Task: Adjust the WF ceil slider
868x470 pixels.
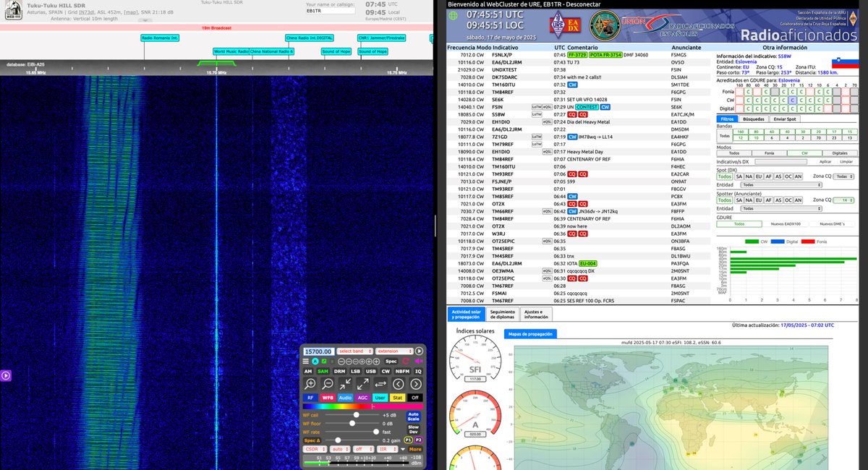Action: pos(352,415)
